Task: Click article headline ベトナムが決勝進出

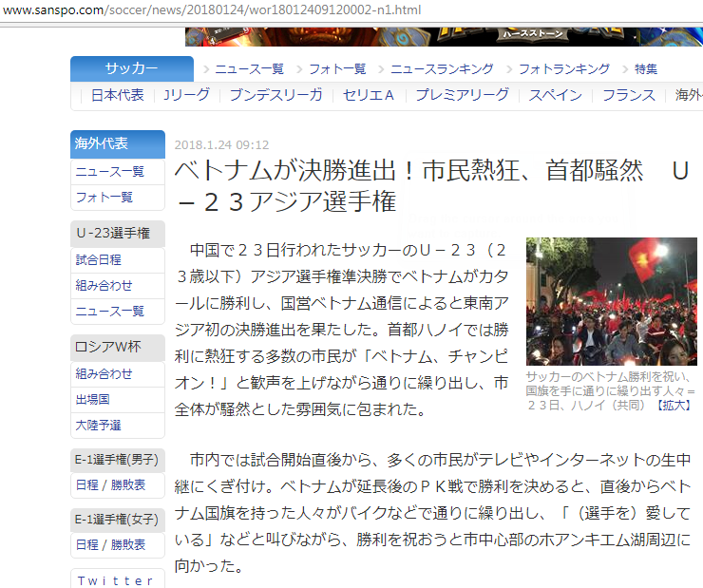Action: [431, 186]
